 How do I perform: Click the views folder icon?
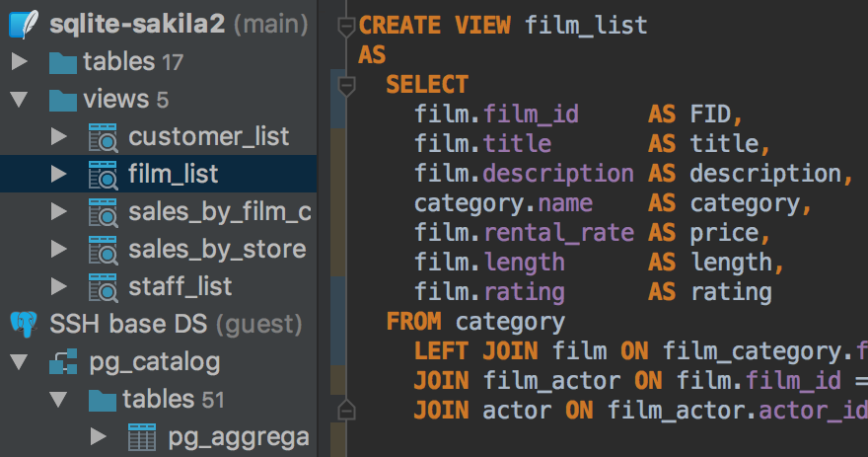(x=62, y=101)
